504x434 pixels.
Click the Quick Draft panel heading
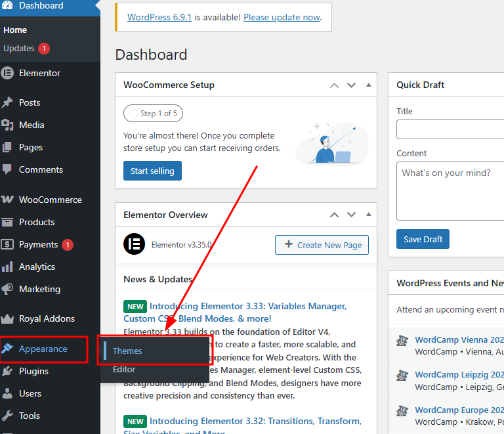[420, 85]
